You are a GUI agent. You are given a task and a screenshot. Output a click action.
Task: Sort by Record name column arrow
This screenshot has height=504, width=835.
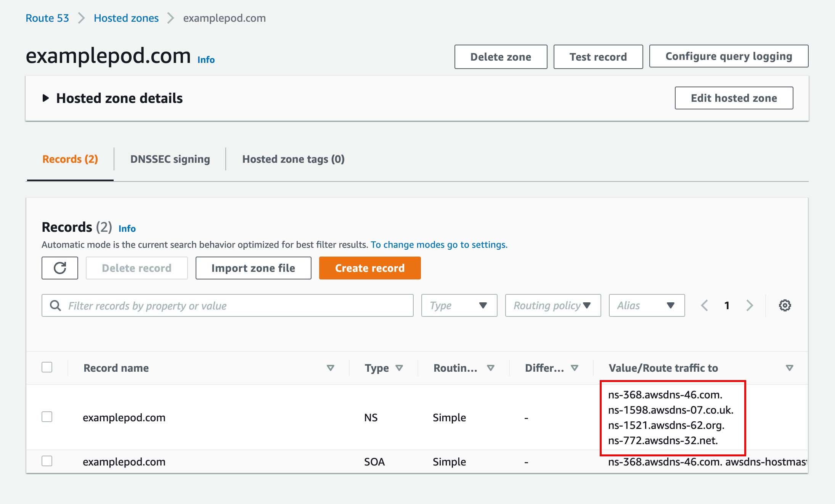331,368
